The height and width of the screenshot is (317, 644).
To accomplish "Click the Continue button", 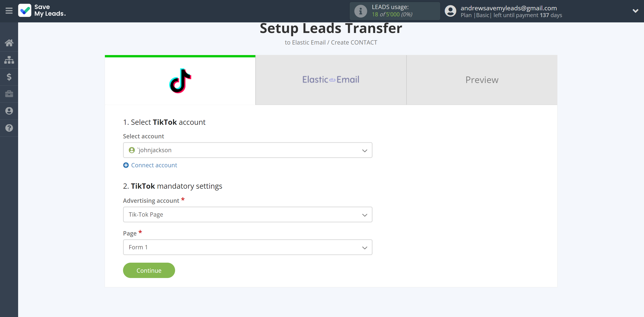I will 149,270.
